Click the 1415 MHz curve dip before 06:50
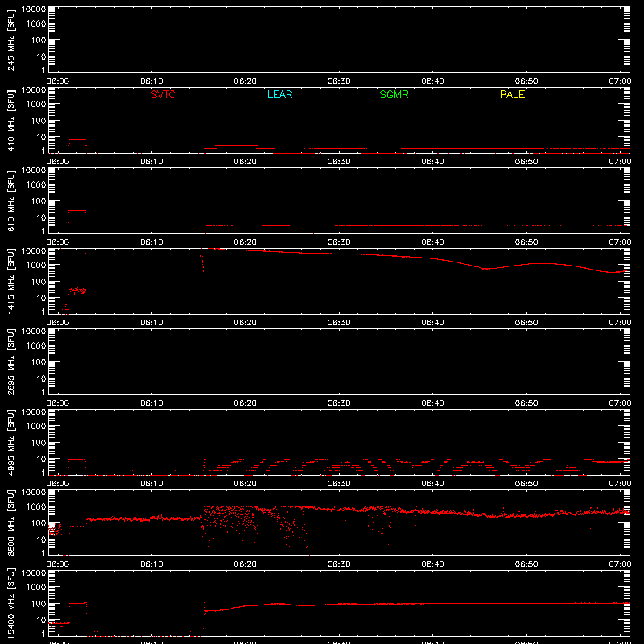The height and width of the screenshot is (644, 644). pyautogui.click(x=487, y=269)
